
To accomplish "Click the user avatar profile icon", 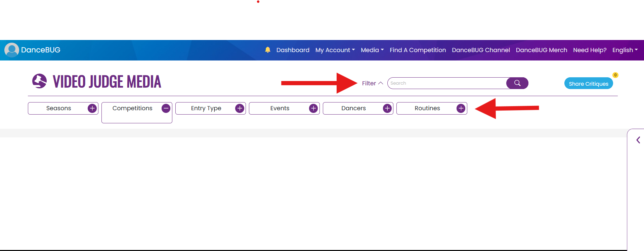I will (x=12, y=50).
